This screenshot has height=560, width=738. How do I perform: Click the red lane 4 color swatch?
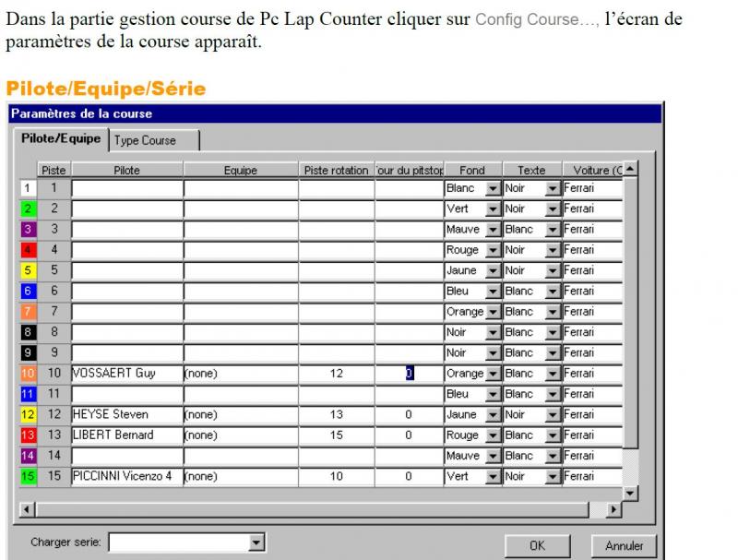[x=27, y=250]
